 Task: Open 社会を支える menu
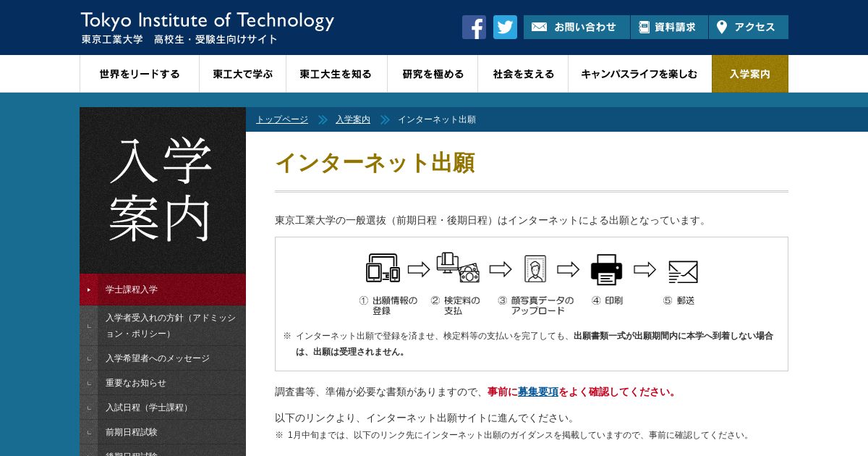[524, 74]
